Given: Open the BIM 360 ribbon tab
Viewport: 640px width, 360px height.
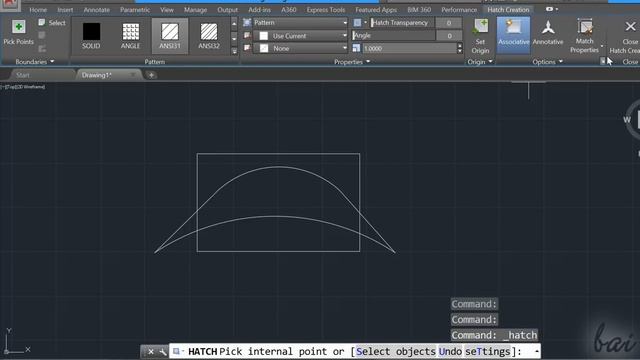Looking at the screenshot, I should pyautogui.click(x=419, y=9).
